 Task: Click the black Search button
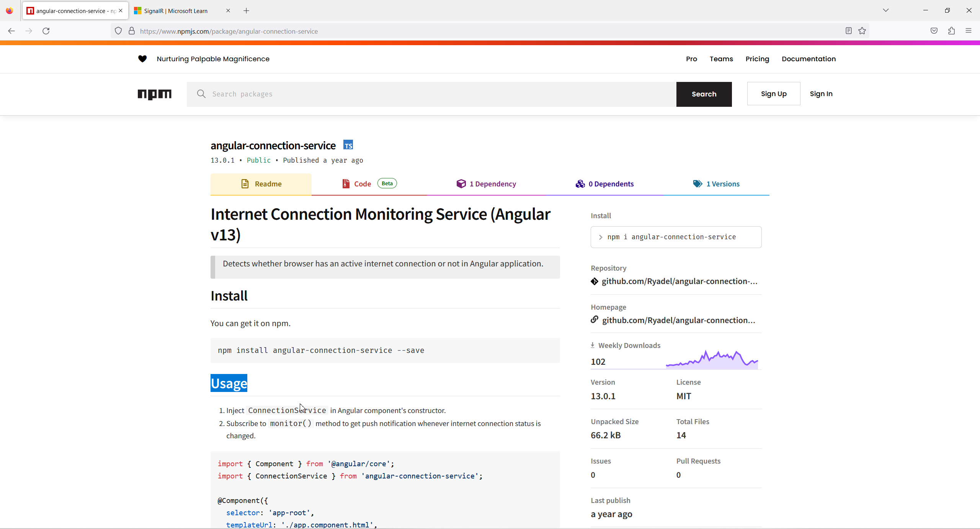click(704, 94)
